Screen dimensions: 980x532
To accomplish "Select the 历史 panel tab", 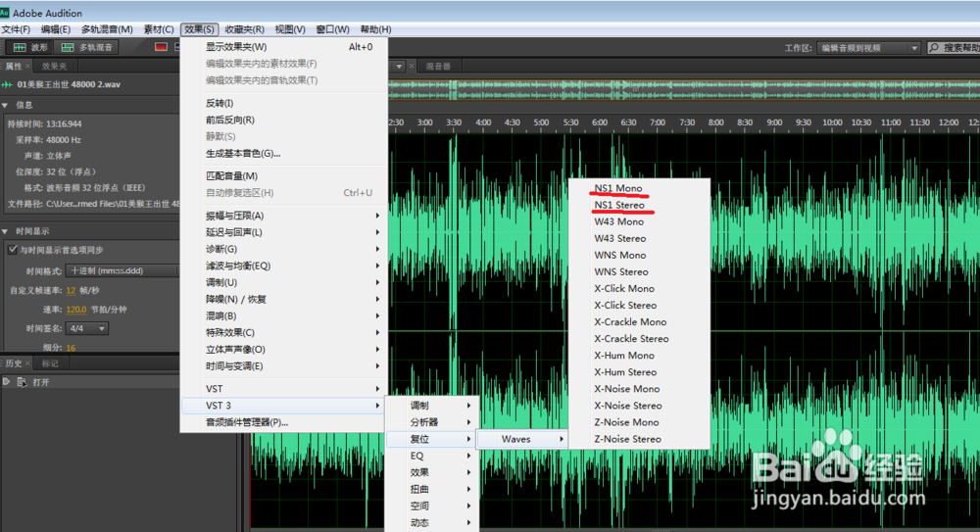I will 14,363.
